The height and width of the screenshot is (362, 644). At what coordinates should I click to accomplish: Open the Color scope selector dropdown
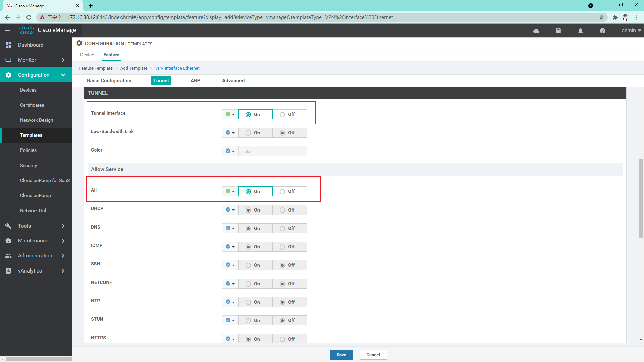click(230, 151)
